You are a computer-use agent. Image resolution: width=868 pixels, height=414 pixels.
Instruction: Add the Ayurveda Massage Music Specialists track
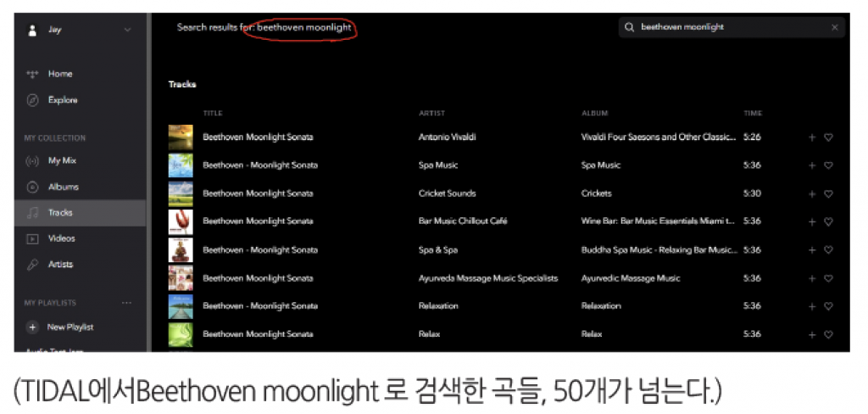[x=812, y=278]
